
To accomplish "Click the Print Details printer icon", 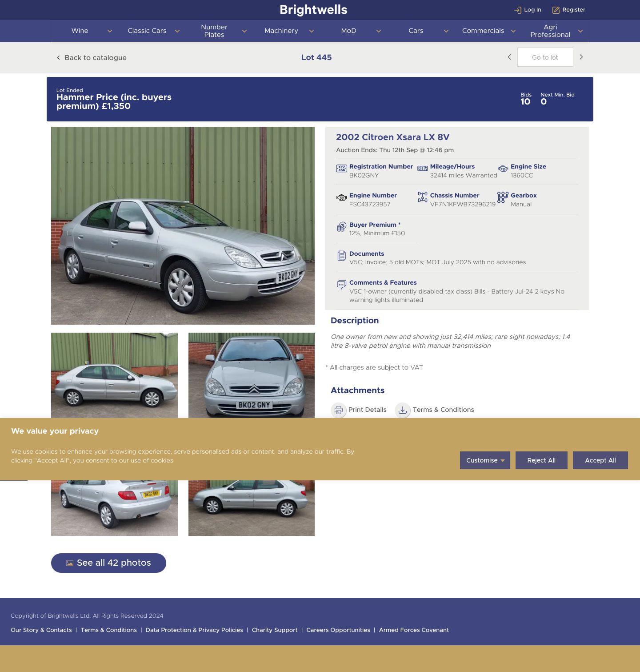I will pyautogui.click(x=339, y=410).
